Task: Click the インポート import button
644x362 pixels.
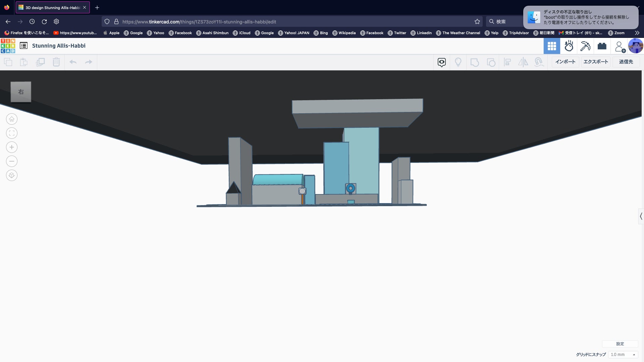Action: pyautogui.click(x=565, y=62)
